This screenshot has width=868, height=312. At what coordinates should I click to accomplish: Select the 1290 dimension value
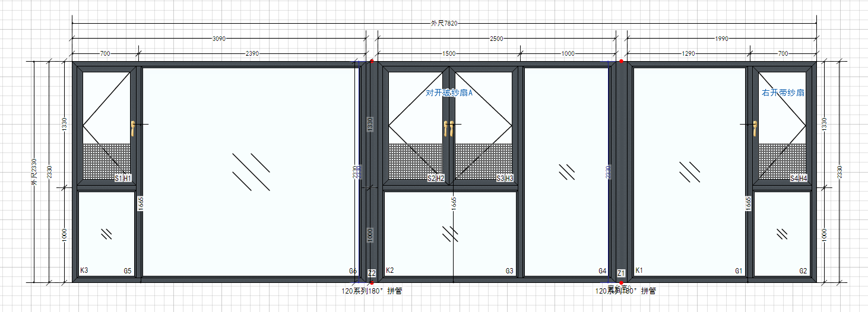click(688, 53)
